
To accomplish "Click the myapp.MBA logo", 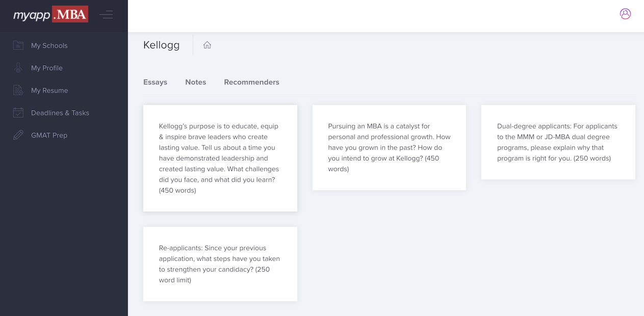I will (x=50, y=15).
